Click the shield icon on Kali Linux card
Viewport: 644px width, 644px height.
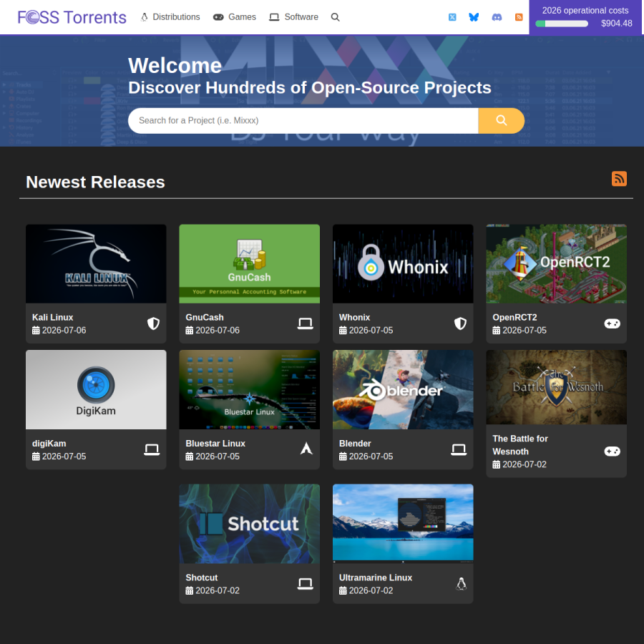pos(153,323)
